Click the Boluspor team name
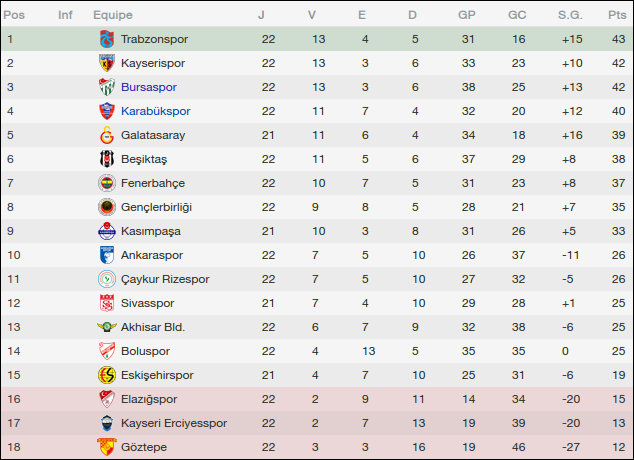 point(147,351)
